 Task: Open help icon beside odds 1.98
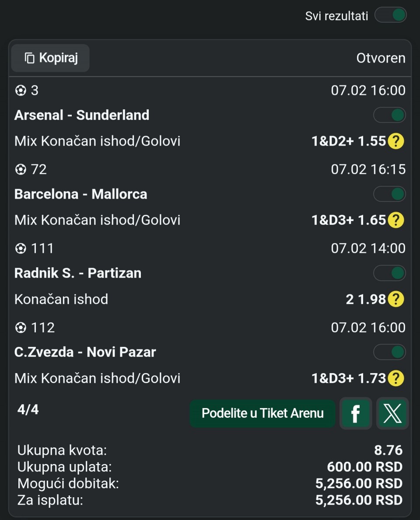click(396, 299)
